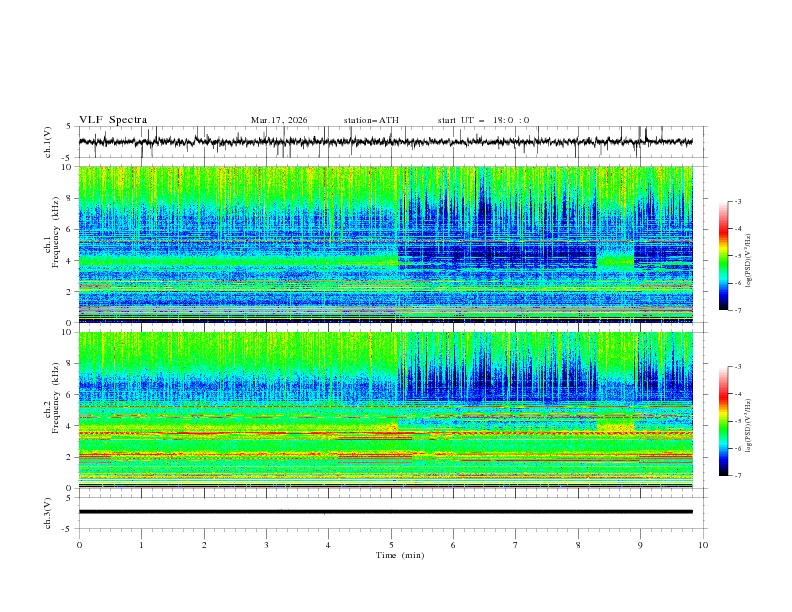Screen dimensions: 792x612
Task: Click tick label 5 on Time axis
Action: click(391, 545)
